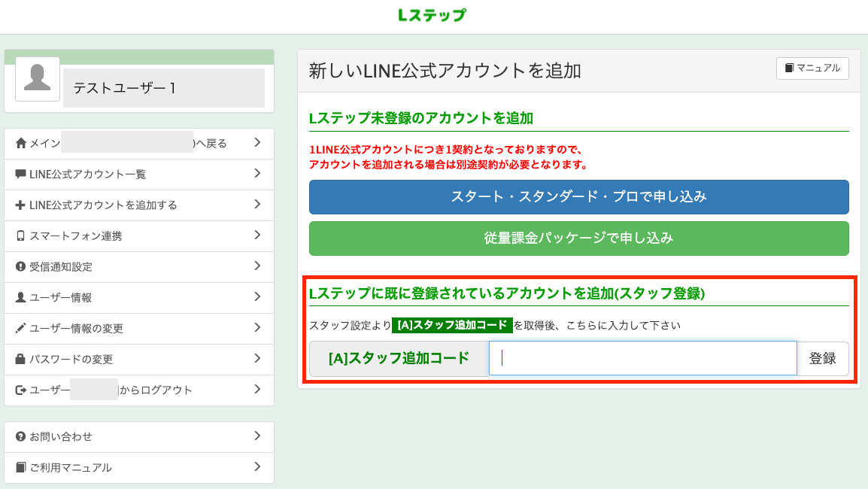The height and width of the screenshot is (489, 868).
Task: Expand chevron on LINE公式アカウント一覧 row
Action: pyautogui.click(x=257, y=174)
